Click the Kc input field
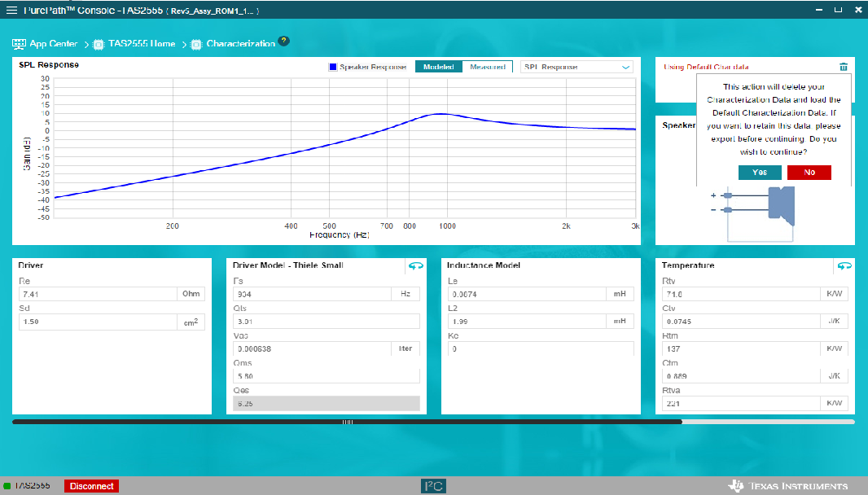868x495 pixels. 541,348
